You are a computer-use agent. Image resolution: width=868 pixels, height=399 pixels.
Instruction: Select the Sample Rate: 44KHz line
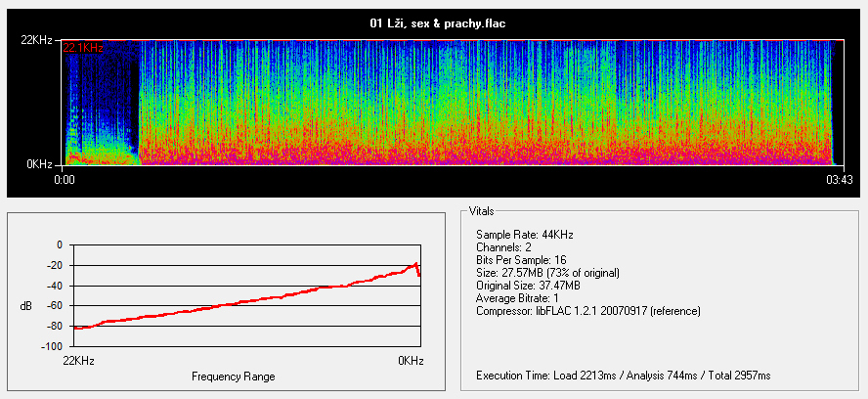(525, 235)
